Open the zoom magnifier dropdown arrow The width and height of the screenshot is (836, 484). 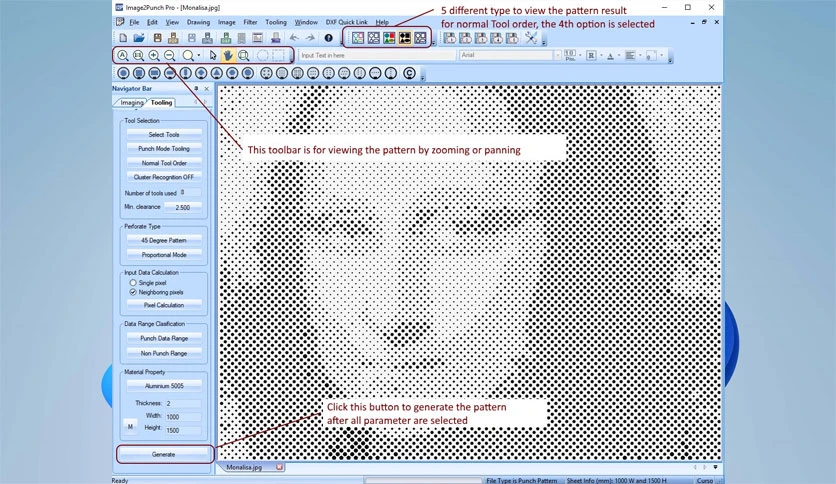tap(199, 55)
